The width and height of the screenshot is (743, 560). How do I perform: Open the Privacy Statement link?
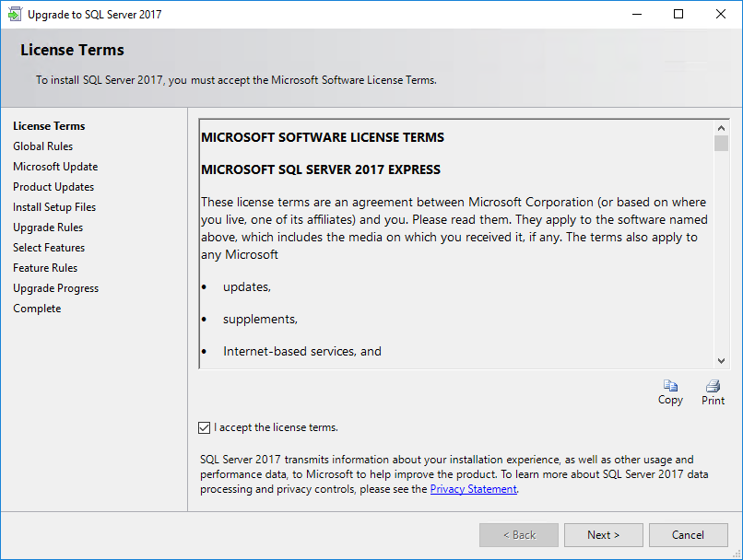473,489
